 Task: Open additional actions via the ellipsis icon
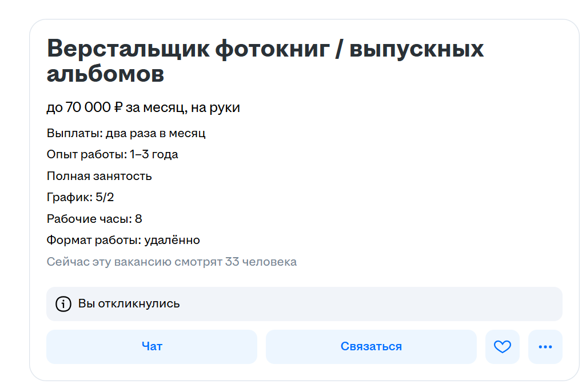pyautogui.click(x=545, y=346)
